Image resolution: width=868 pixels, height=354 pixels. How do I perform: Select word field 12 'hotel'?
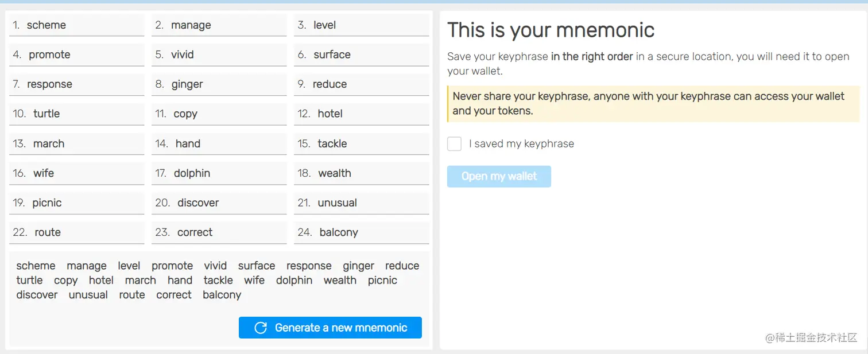coord(361,114)
